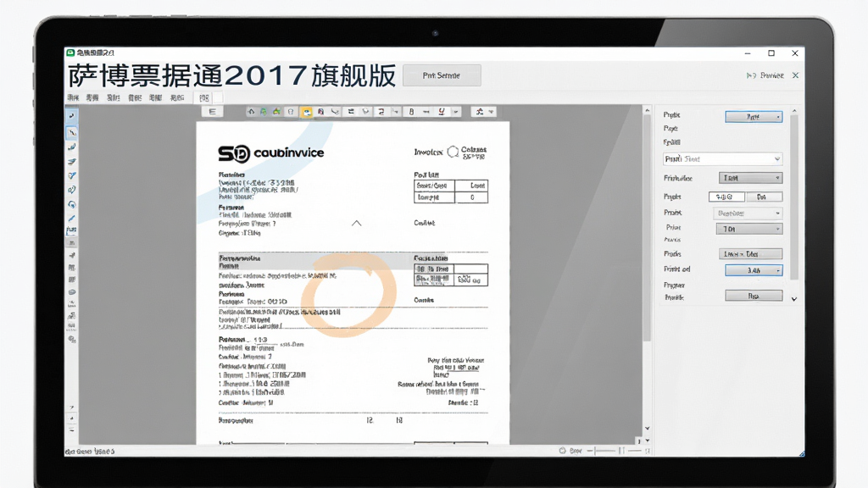Click the first toolbar icon with upward arrow
Screen dimensions: 868x488
(x=251, y=112)
